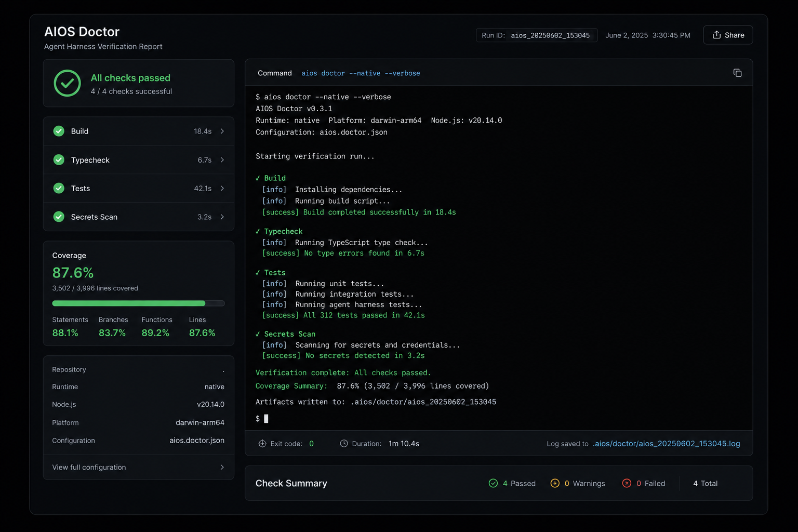Viewport: 798px width, 532px height.
Task: Click the 'Artifacts written to' terminal line
Action: [x=376, y=402]
